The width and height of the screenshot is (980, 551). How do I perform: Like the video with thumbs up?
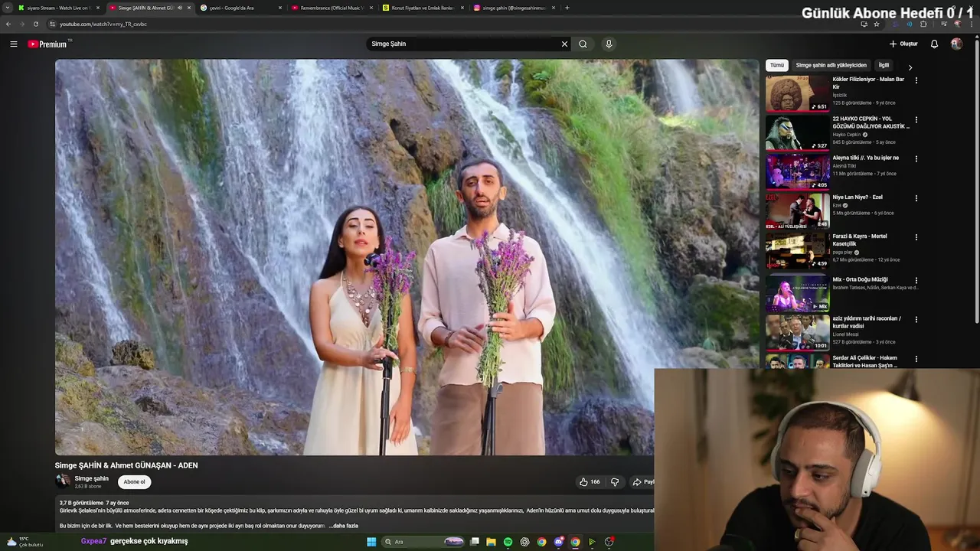(x=590, y=482)
